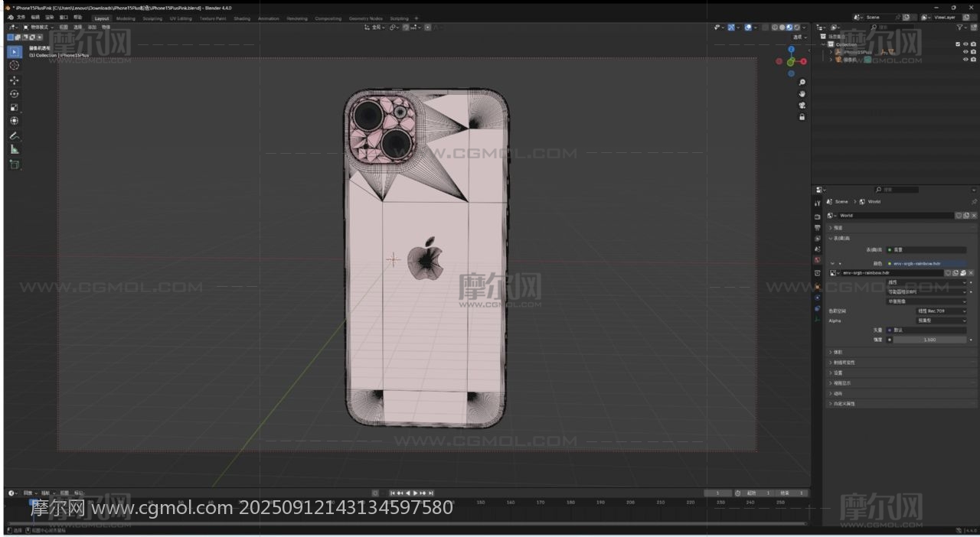The image size is (980, 537).
Task: Open object interaction mode dropdown
Action: coord(37,27)
